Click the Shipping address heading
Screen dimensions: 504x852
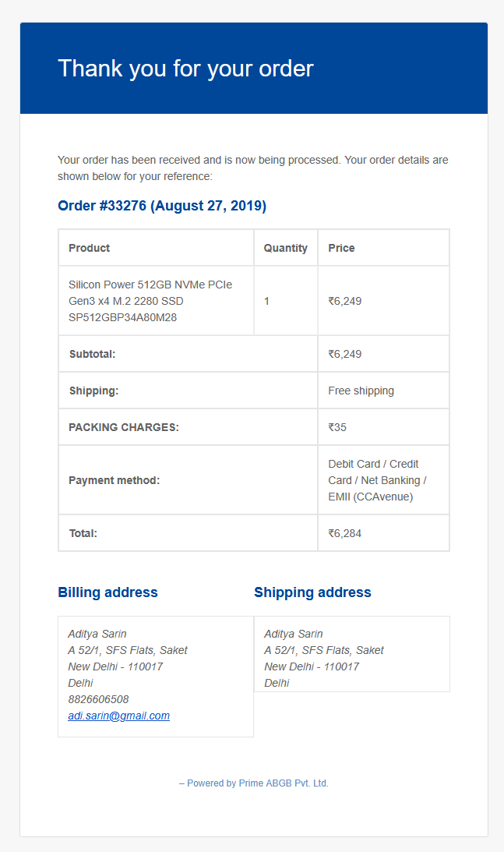pos(312,592)
